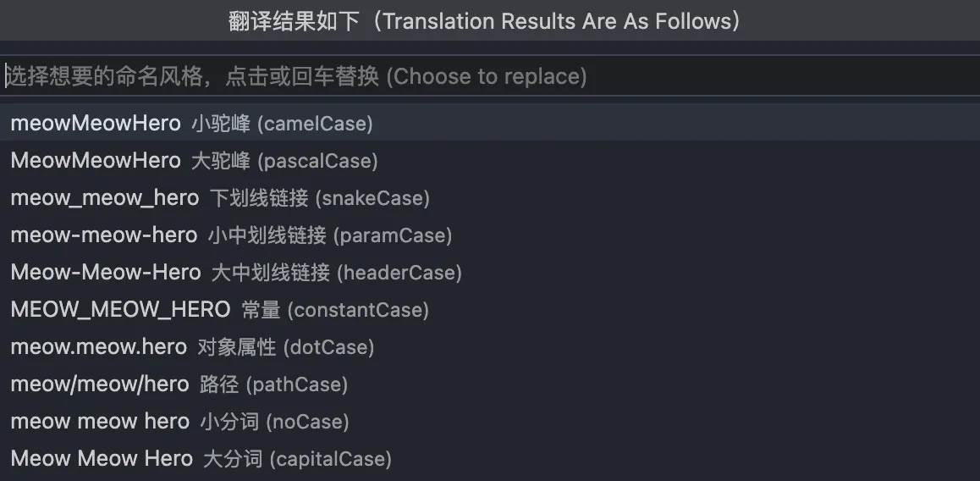The width and height of the screenshot is (980, 481).
Task: Click the 大分词 (capitalCase) description label
Action: 297,459
